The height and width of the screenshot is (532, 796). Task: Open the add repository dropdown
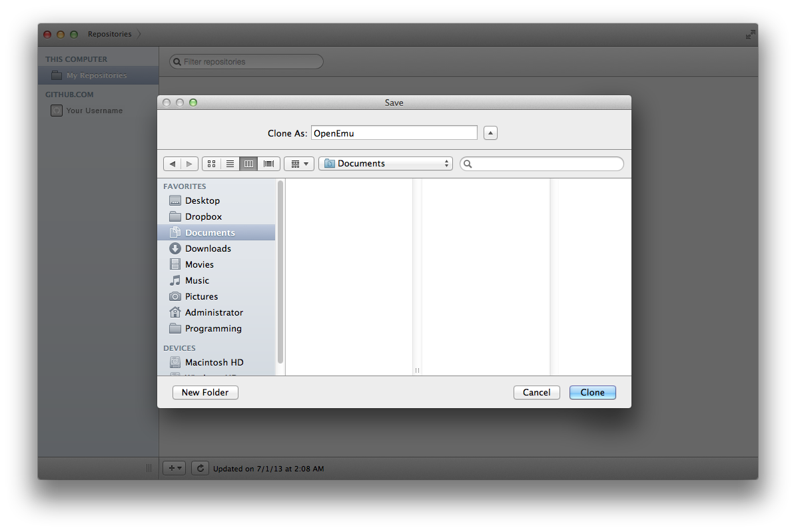click(173, 468)
